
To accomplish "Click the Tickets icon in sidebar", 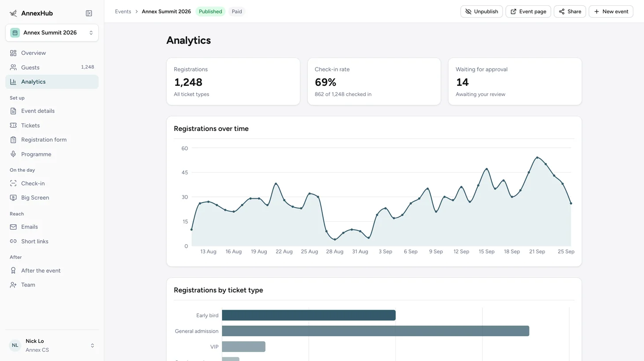I will pos(13,126).
